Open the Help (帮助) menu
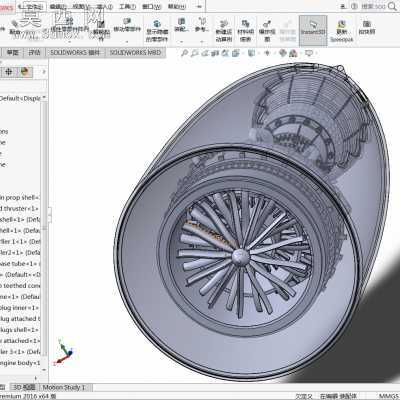Image resolution: width=400 pixels, height=400 pixels. pyautogui.click(x=177, y=6)
